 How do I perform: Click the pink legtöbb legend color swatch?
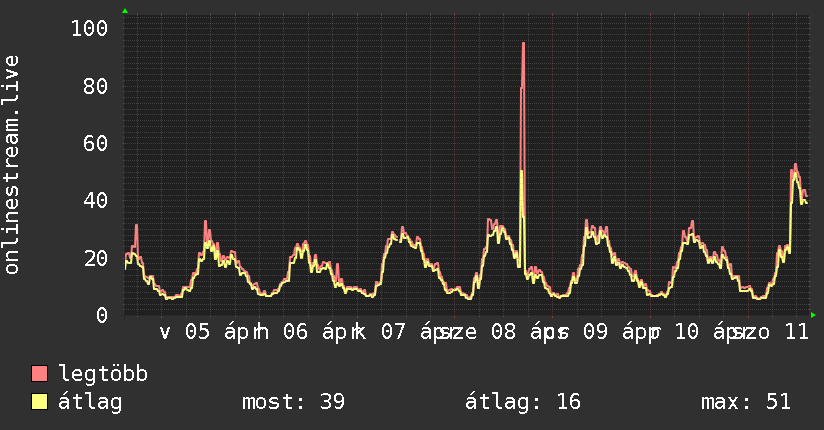39,373
